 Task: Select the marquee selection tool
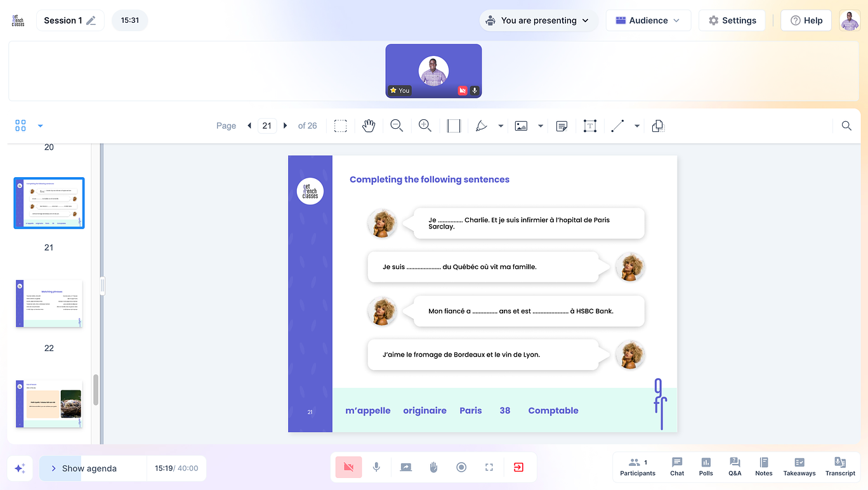[341, 126]
